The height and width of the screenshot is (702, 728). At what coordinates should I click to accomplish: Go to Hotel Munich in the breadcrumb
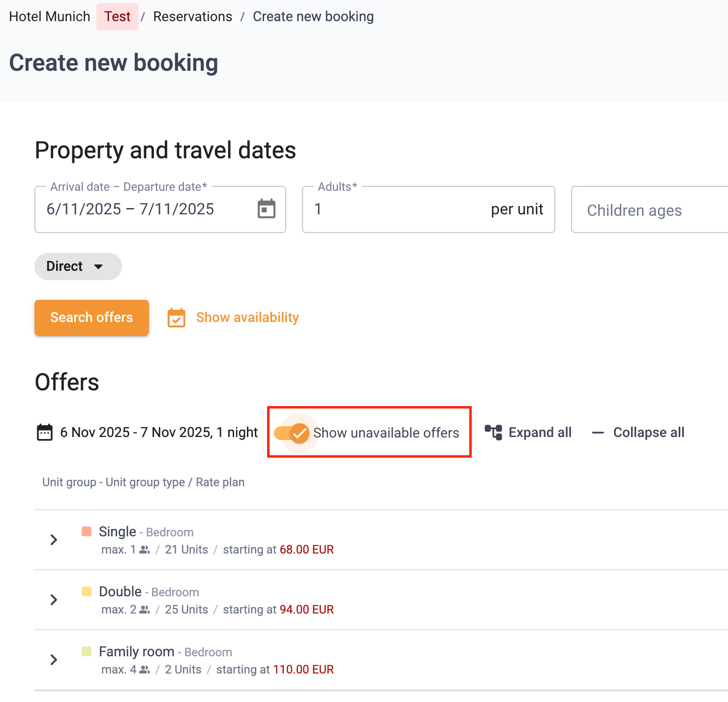point(50,17)
